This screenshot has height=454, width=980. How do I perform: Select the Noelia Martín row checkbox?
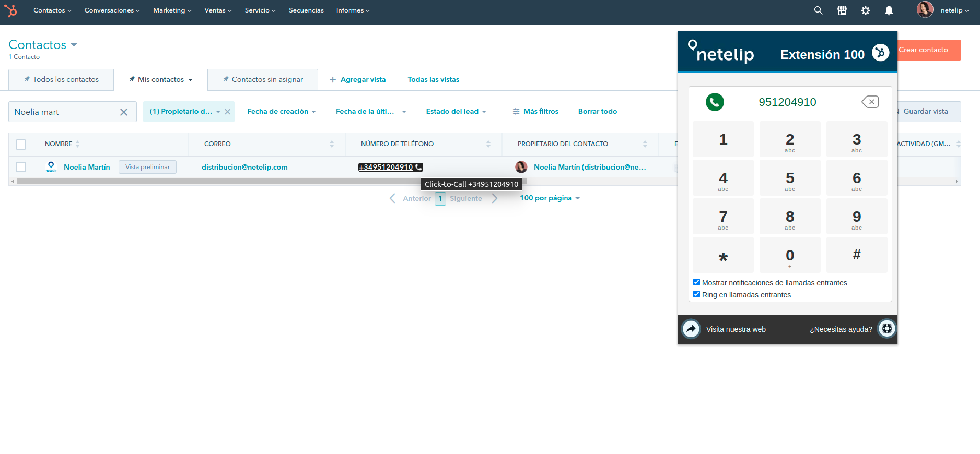coord(21,167)
